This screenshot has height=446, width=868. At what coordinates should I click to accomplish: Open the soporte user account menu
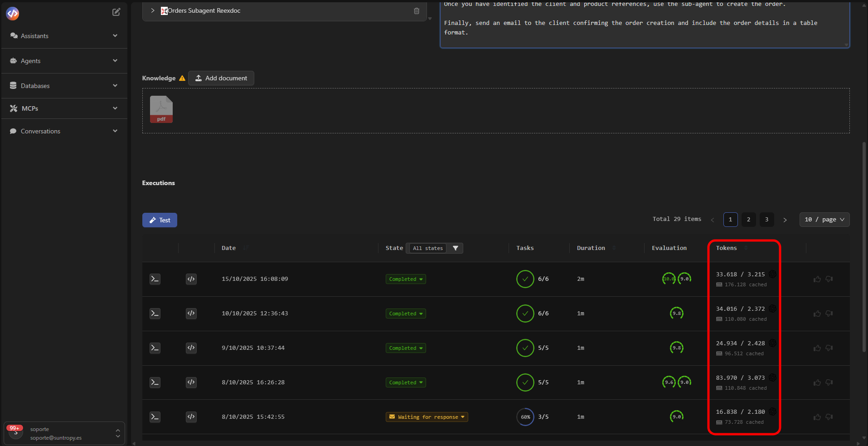click(x=64, y=433)
